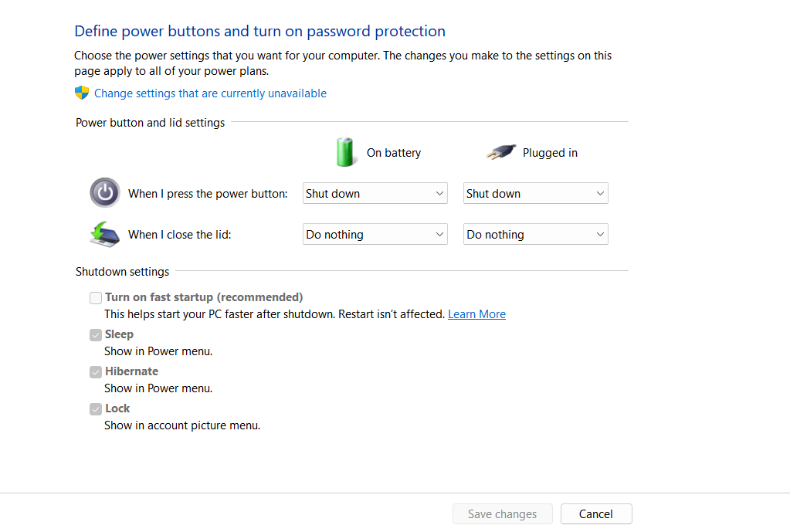Open power button On battery dropdown

click(375, 194)
